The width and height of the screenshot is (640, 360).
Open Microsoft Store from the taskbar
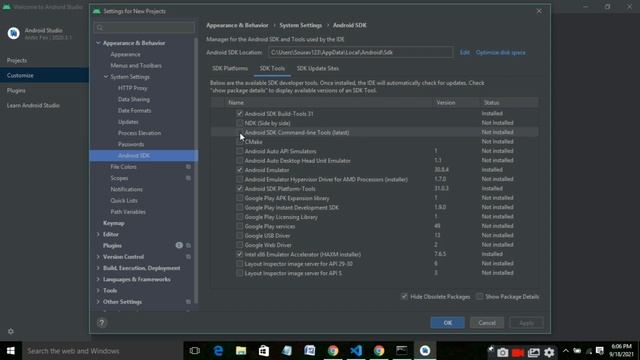pyautogui.click(x=264, y=351)
